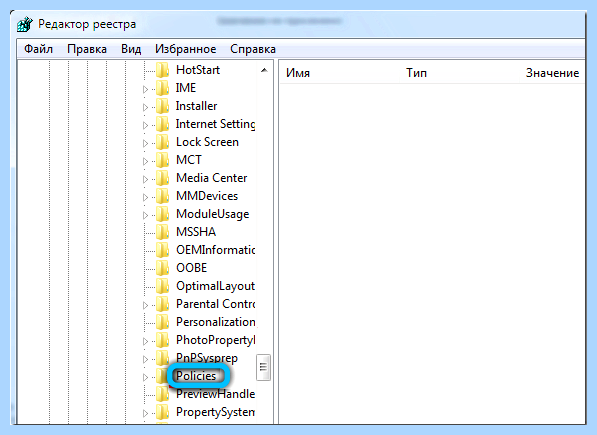
Task: Open the Справка menu
Action: (253, 49)
